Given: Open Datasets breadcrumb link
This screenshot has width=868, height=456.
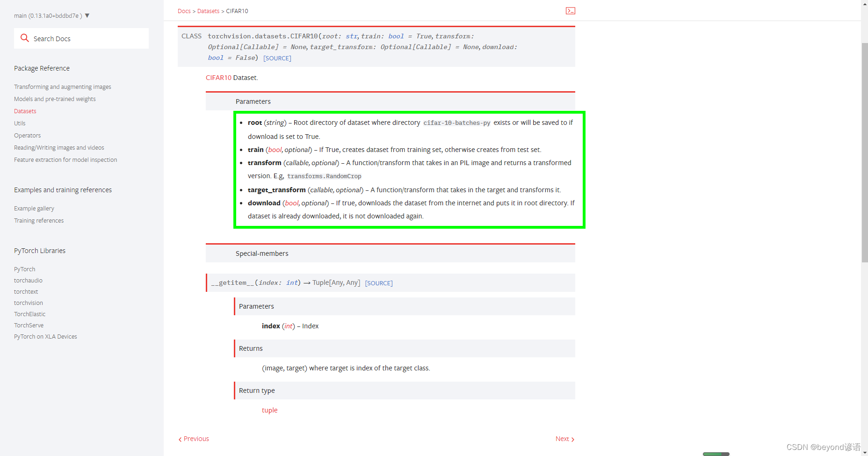Looking at the screenshot, I should point(208,11).
